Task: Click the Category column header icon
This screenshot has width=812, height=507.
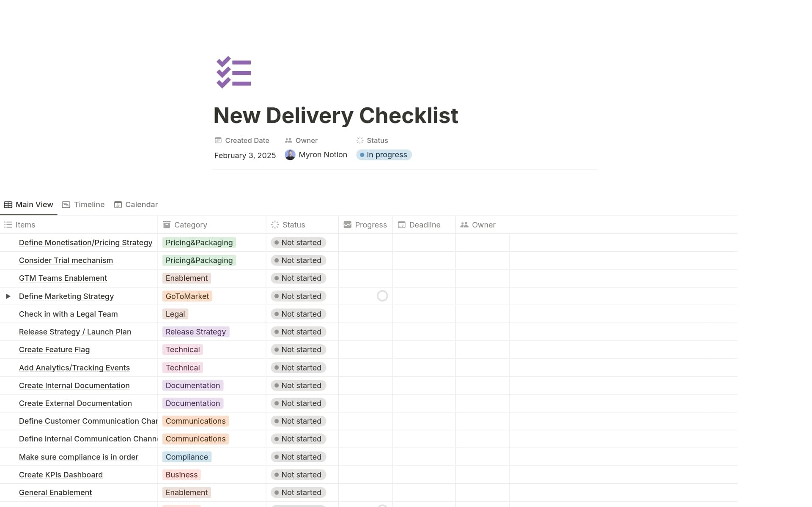Action: tap(167, 225)
